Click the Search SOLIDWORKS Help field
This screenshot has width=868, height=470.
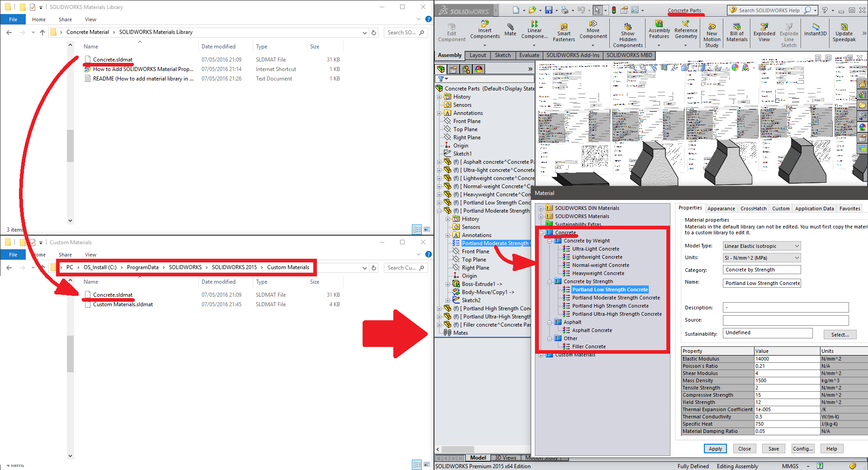pyautogui.click(x=773, y=10)
